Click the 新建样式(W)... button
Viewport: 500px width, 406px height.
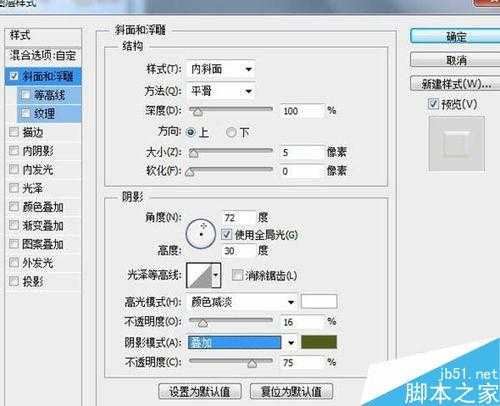(x=455, y=84)
